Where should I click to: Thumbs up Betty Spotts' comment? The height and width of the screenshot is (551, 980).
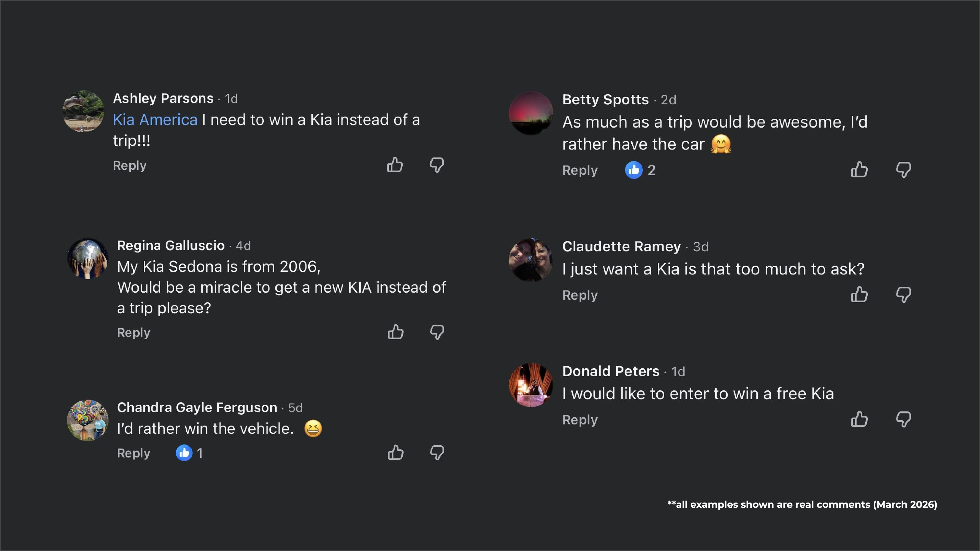859,170
